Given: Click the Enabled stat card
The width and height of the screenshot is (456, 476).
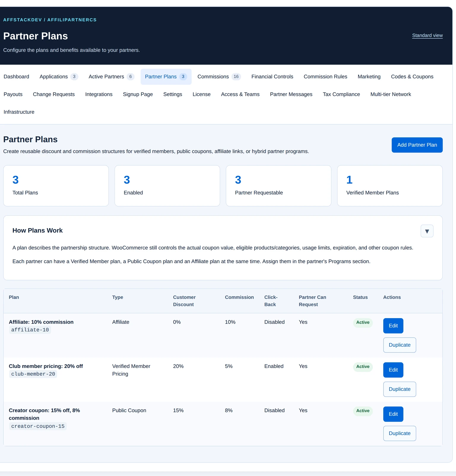Looking at the screenshot, I should coord(167,186).
